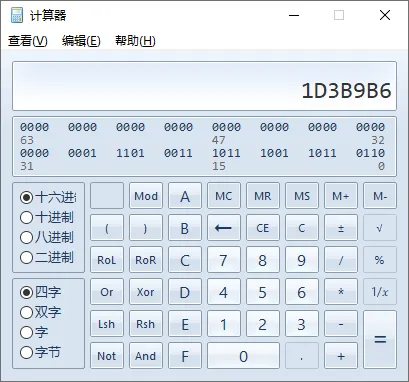
Task: Click number 3 button
Action: (x=302, y=324)
